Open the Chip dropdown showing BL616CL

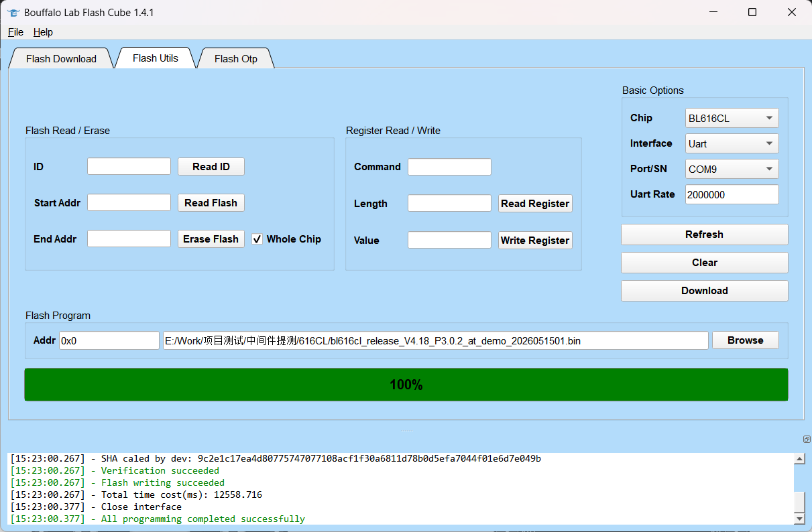[732, 118]
